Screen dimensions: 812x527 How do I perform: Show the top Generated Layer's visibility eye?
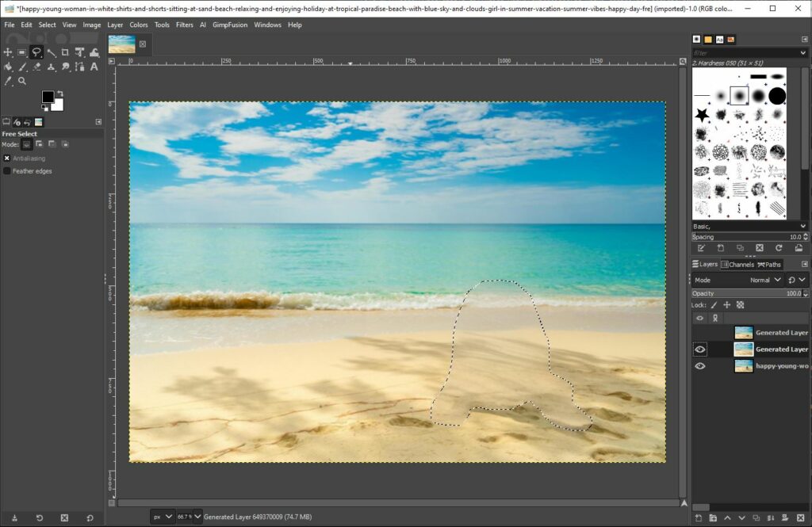(x=700, y=332)
